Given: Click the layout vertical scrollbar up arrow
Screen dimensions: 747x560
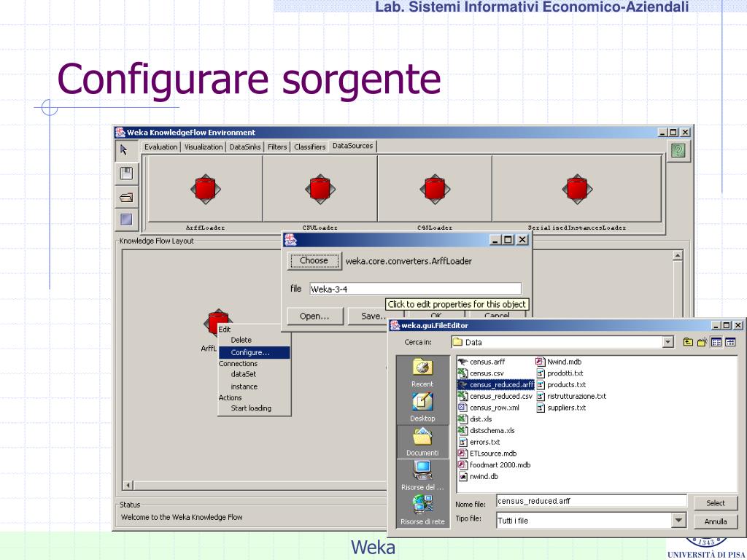Looking at the screenshot, I should pos(678,256).
